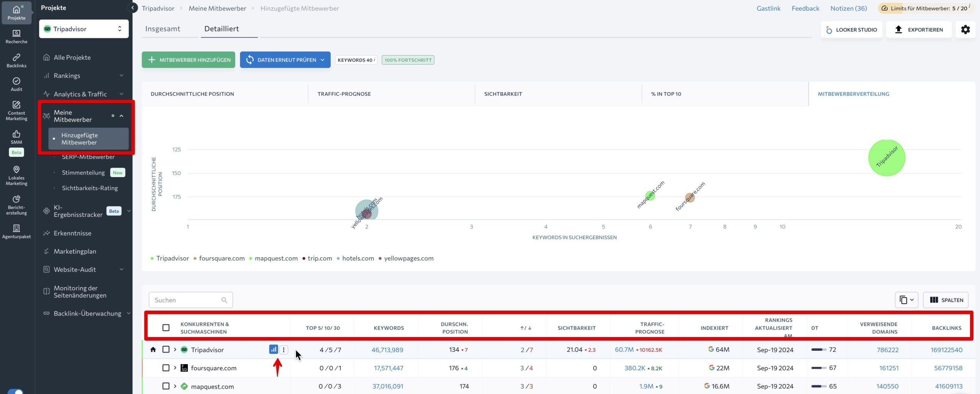Open the copy options dropdown

coord(906,300)
